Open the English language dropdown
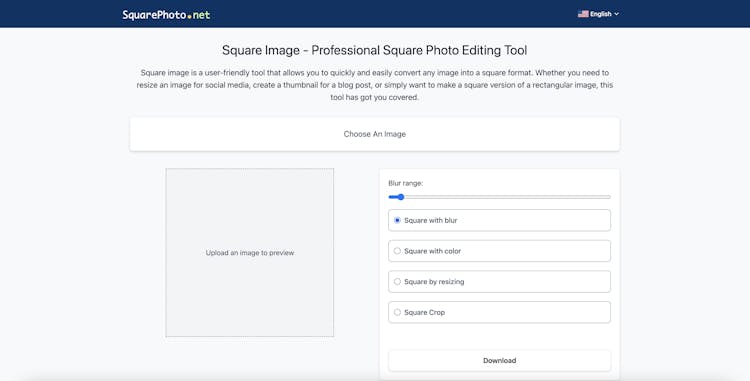Viewport: 750px width, 381px height. click(598, 14)
